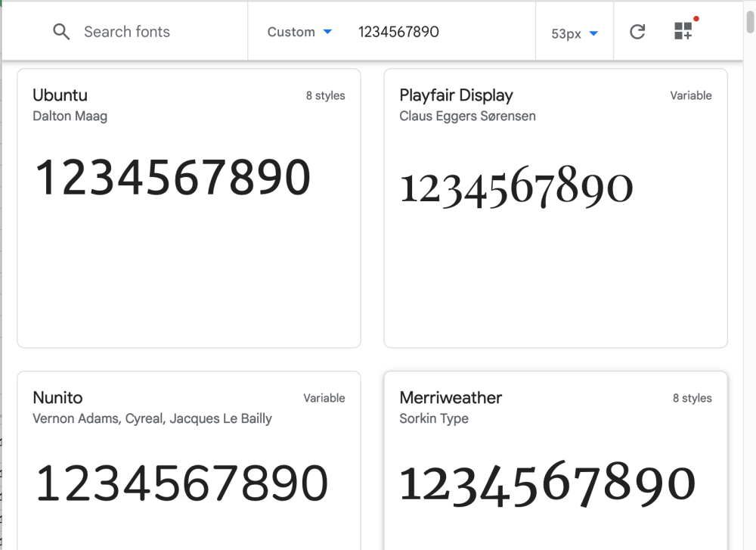Click the Merriweather 8 styles label

pyautogui.click(x=692, y=398)
